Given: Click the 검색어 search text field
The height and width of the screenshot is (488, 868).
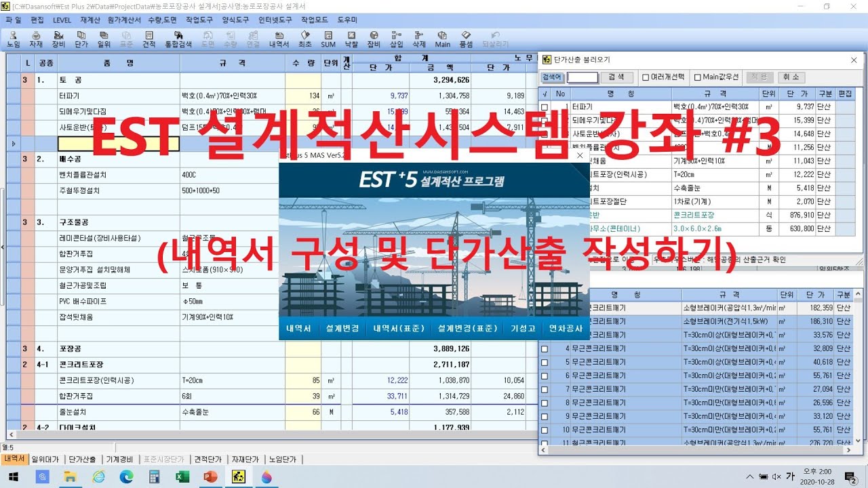Looking at the screenshot, I should pyautogui.click(x=583, y=77).
